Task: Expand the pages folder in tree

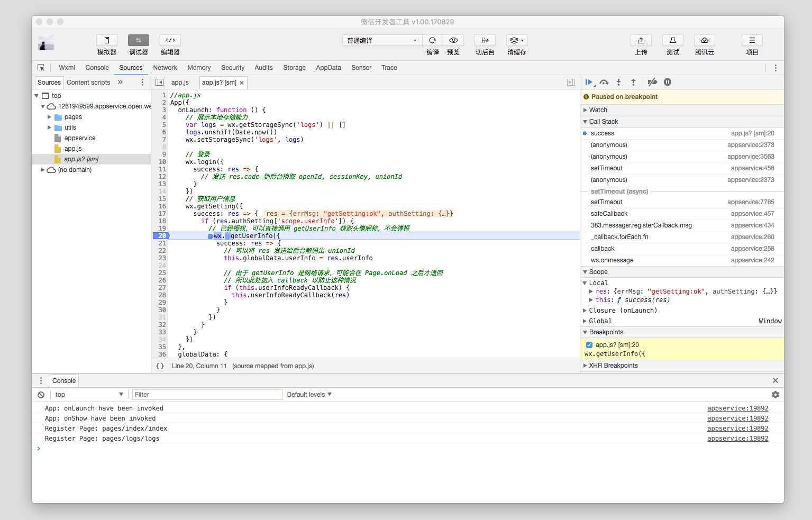Action: click(50, 117)
